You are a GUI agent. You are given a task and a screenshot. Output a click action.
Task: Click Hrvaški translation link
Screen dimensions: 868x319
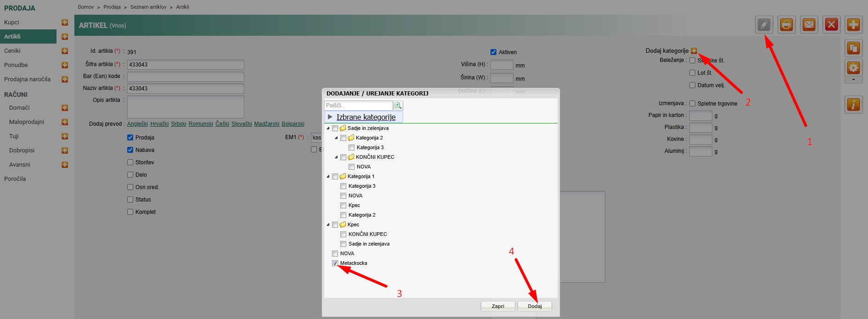(159, 124)
